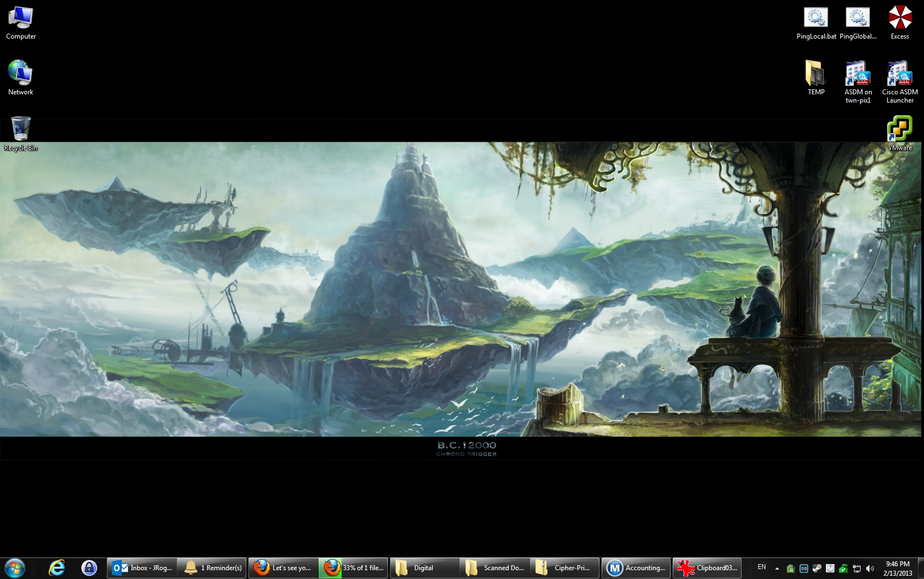This screenshot has width=924, height=579.
Task: Switch to the Accounting... taskbar window
Action: click(x=636, y=568)
